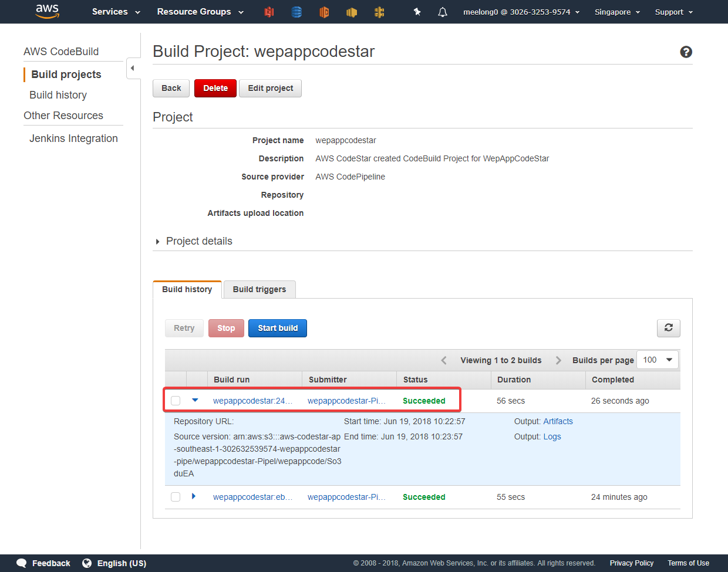Open the Logs output link
Screen dimensions: 728x572
pos(552,436)
